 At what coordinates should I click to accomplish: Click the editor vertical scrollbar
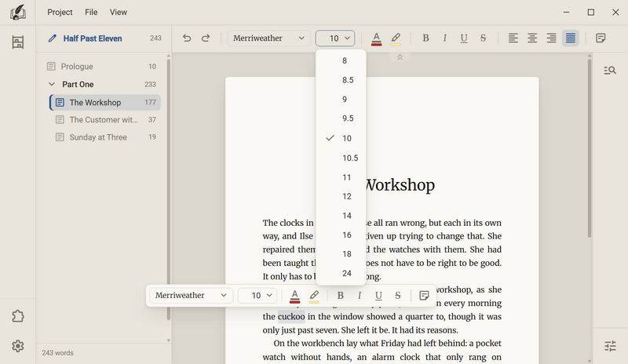tap(590, 148)
